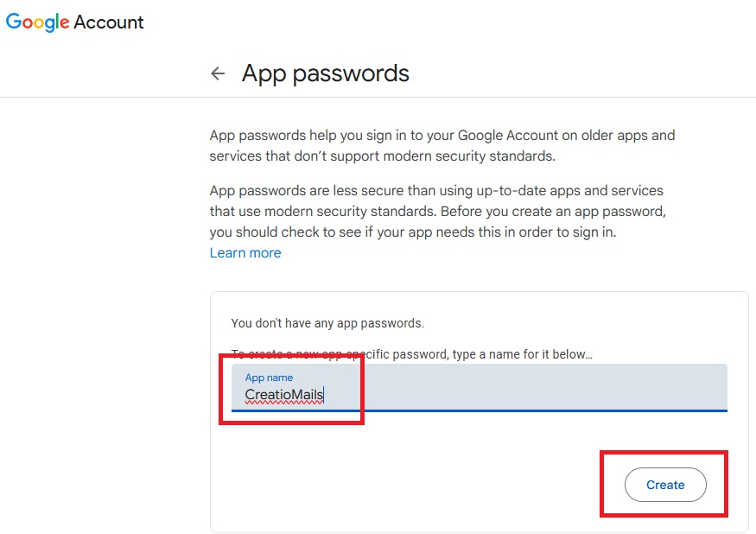Click the "Account" word in top header

tap(109, 22)
